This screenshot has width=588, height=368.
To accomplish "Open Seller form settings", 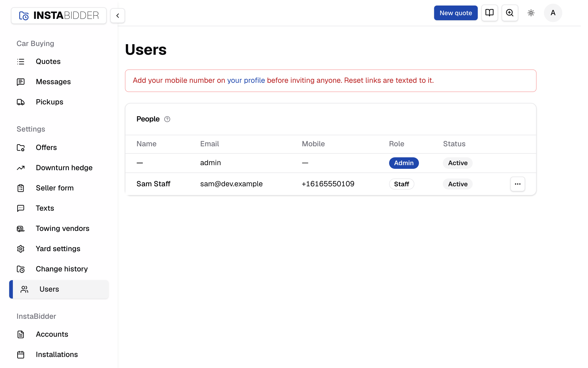I will coord(59,188).
